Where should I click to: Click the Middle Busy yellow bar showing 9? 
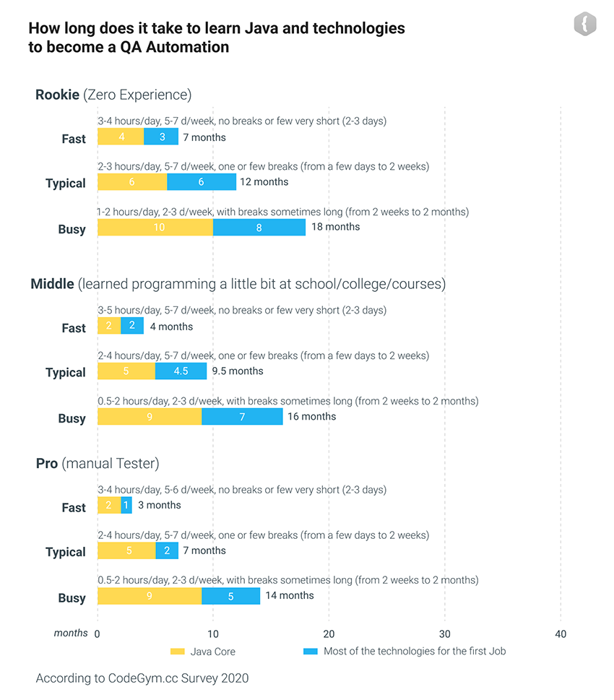(x=150, y=416)
